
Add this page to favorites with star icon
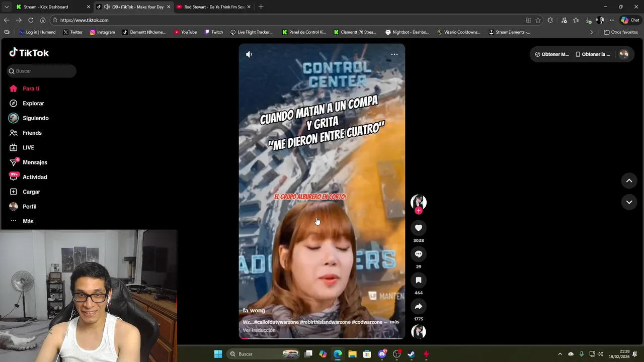tap(538, 20)
